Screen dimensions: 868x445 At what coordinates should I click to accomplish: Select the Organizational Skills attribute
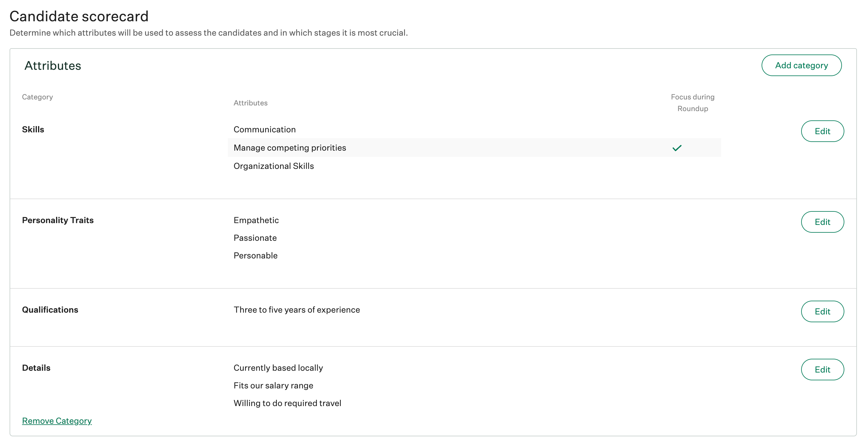pos(274,166)
